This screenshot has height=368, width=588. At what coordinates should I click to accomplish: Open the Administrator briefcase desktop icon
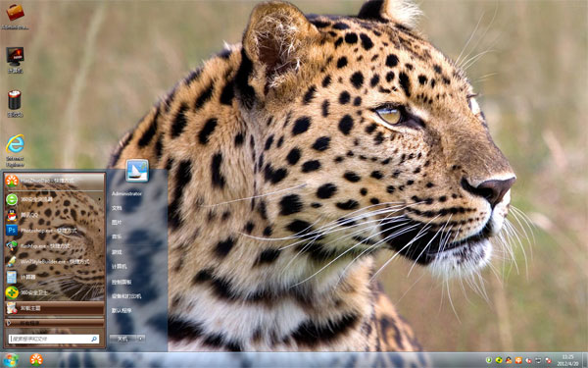tap(15, 16)
